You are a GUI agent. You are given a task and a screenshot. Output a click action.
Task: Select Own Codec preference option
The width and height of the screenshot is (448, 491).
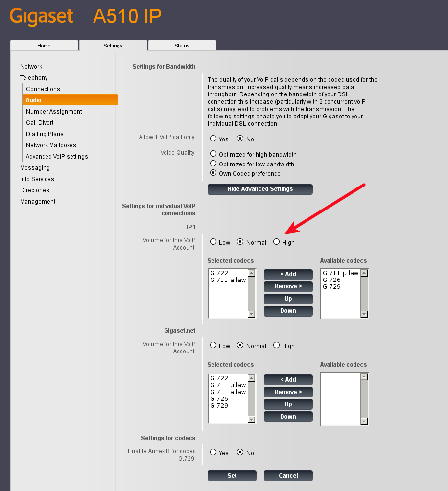[213, 172]
